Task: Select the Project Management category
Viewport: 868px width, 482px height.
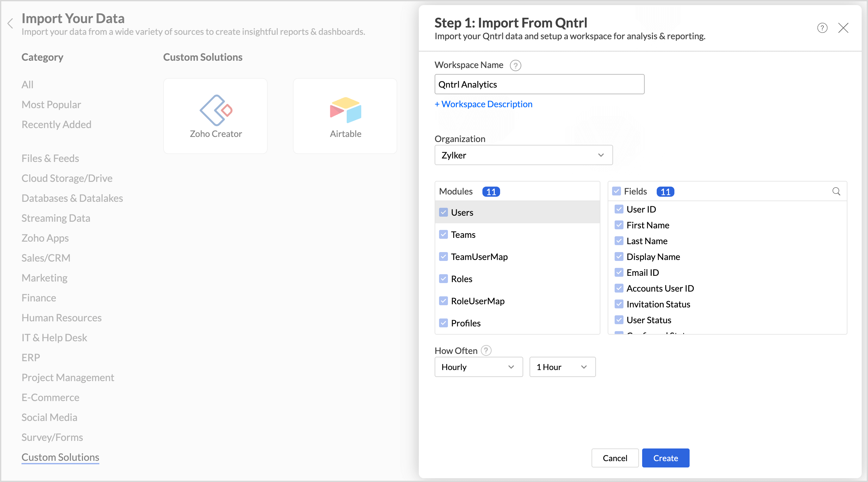Action: 68,377
